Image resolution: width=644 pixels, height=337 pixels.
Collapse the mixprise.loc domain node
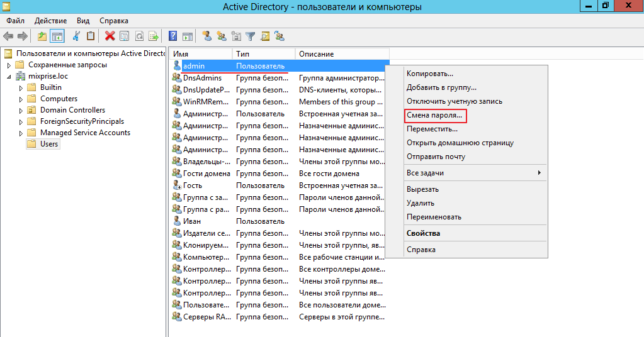click(x=9, y=77)
